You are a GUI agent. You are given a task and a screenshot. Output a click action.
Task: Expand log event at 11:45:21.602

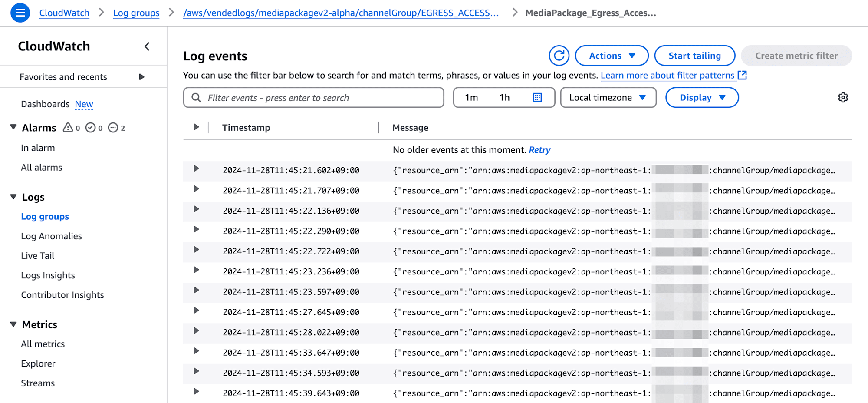point(196,168)
